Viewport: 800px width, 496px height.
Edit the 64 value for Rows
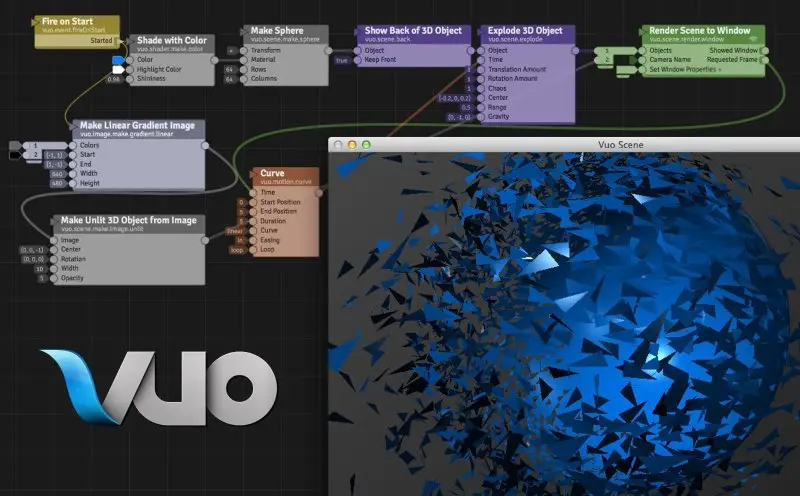pyautogui.click(x=230, y=69)
